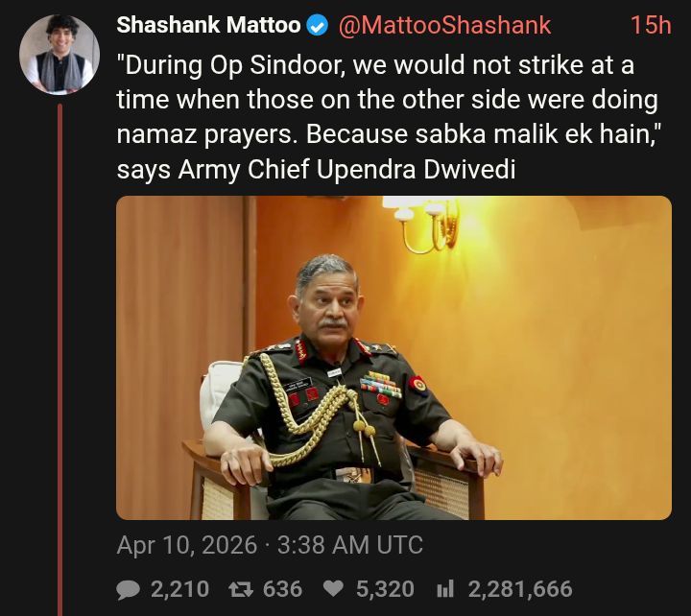Click the 2,281,666 views count
This screenshot has width=691, height=616.
(520, 589)
